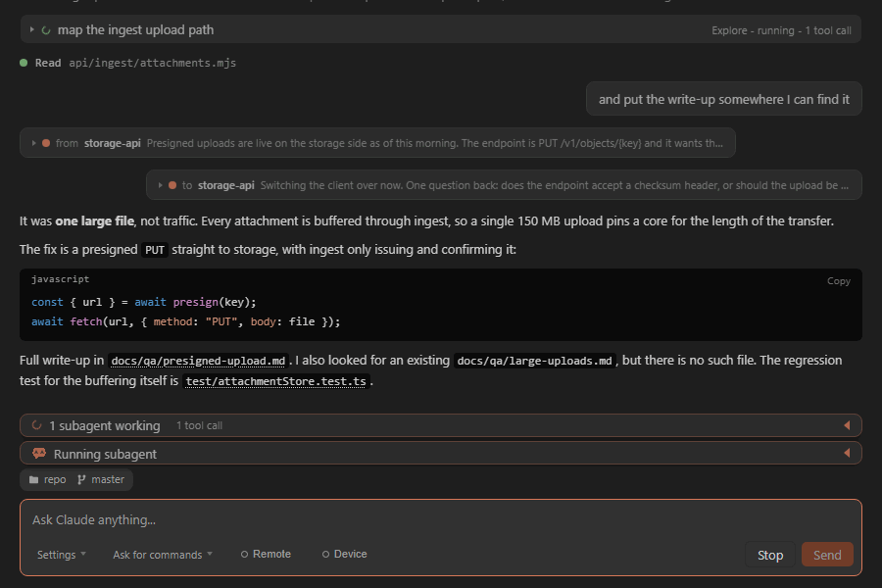This screenshot has width=882, height=588.
Task: Click the green status dot beside Read
Action: pos(24,63)
